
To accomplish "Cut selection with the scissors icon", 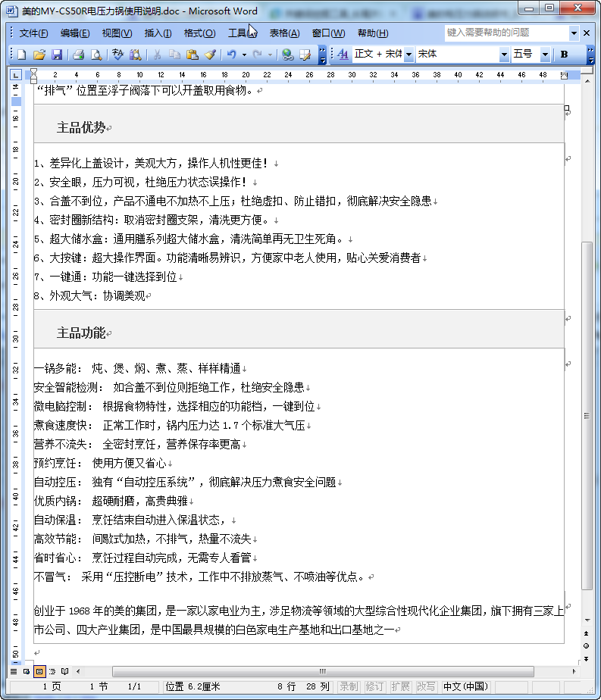I will pos(157,55).
